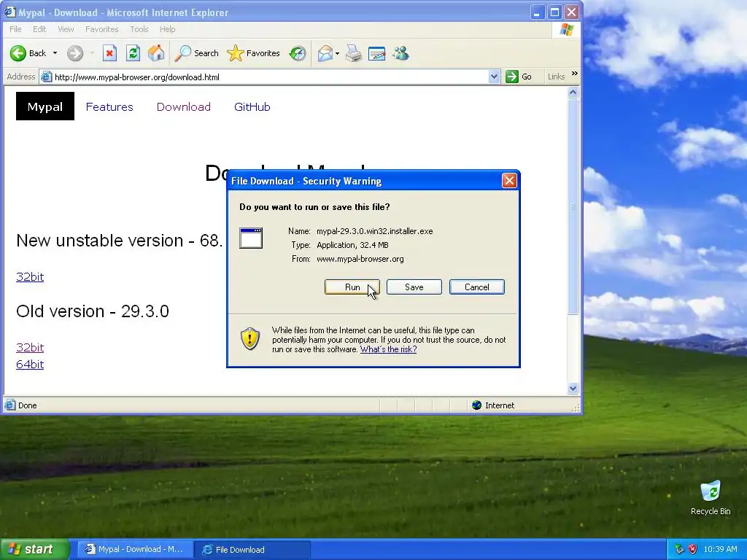
Task: Open the Messenger people icon
Action: (400, 53)
